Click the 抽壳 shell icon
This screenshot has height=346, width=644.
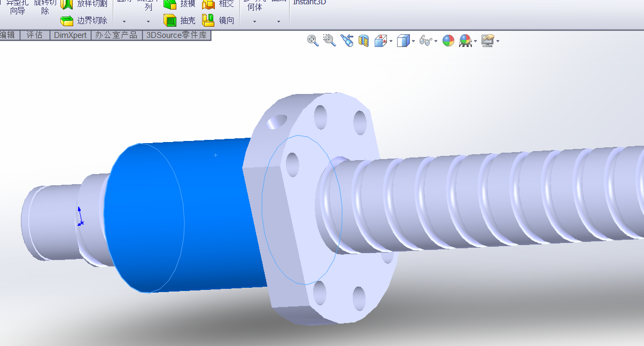[x=170, y=21]
